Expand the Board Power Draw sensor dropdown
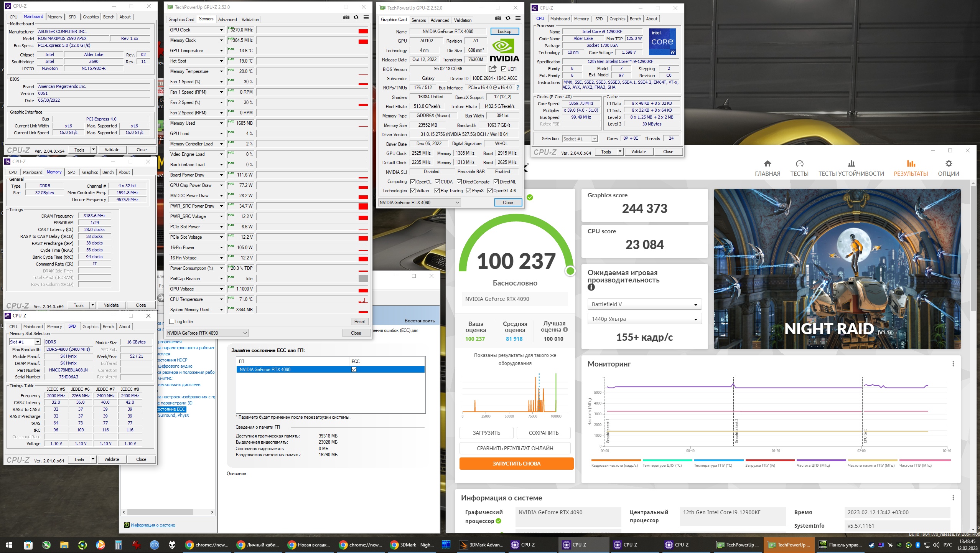The width and height of the screenshot is (980, 553). click(221, 175)
